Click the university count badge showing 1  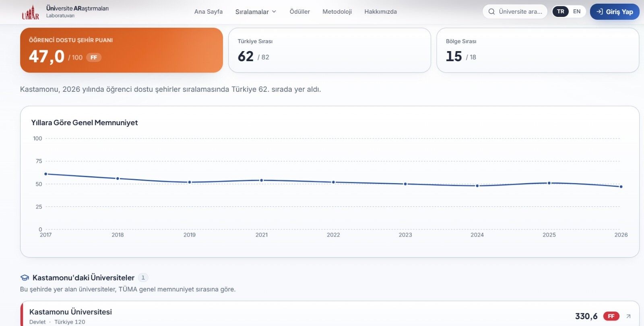click(x=143, y=278)
